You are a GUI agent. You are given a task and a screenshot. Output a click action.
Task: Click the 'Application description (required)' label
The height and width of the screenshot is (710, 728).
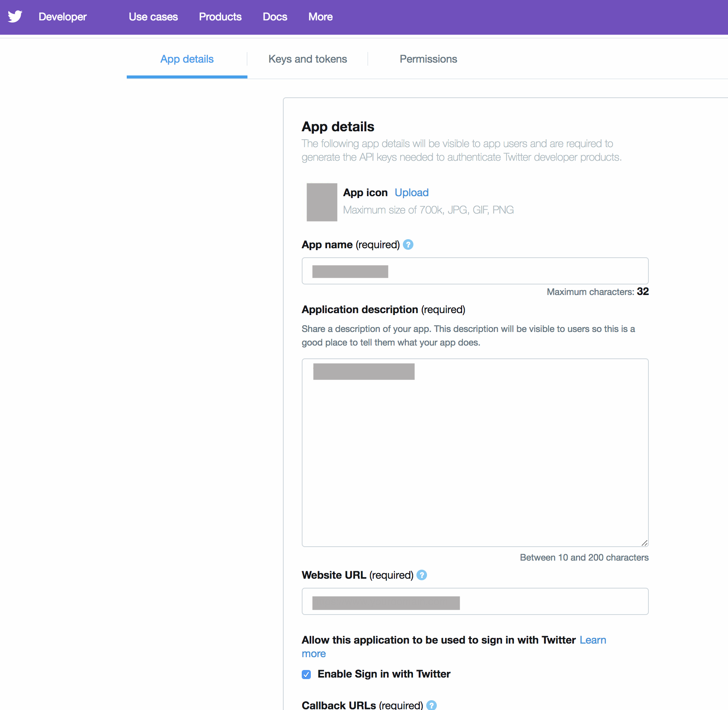coord(384,310)
